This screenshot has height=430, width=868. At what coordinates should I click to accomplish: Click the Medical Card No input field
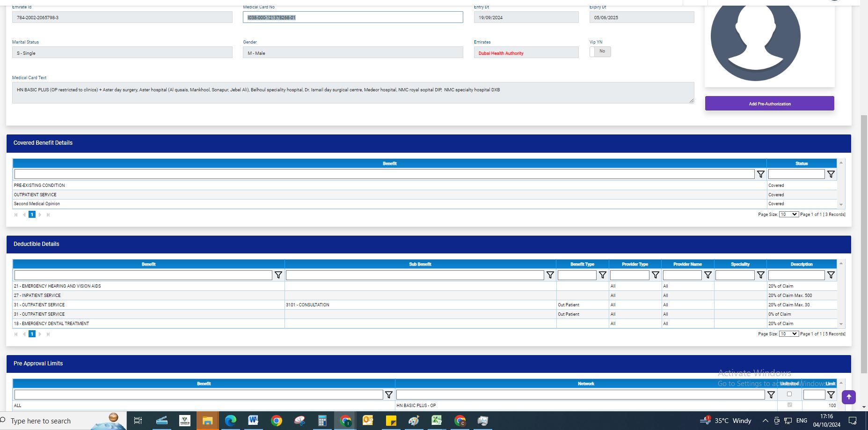click(x=353, y=17)
